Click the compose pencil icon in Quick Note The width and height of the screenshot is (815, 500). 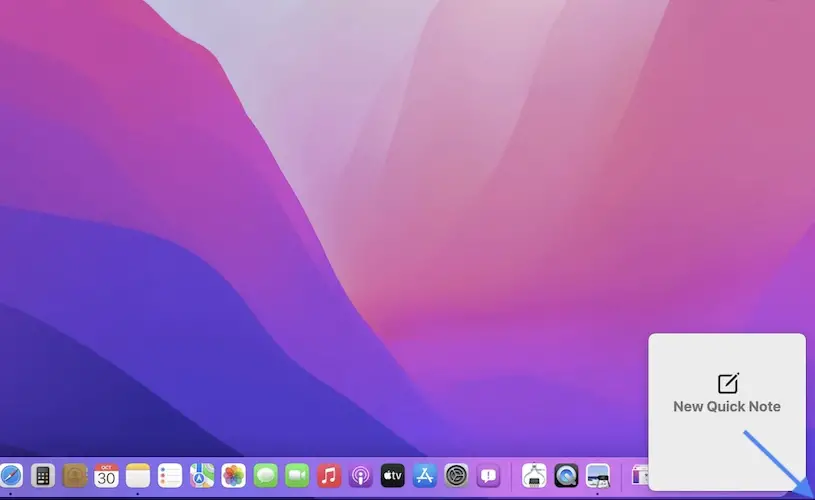[728, 383]
